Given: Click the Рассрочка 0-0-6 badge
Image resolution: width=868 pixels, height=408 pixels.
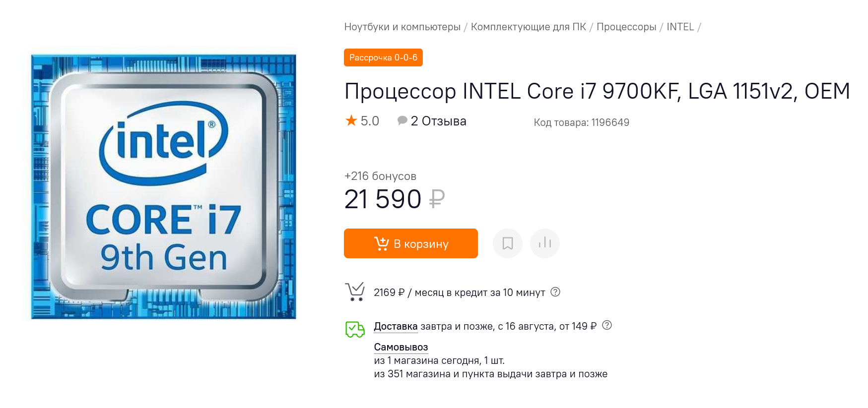Looking at the screenshot, I should click(x=383, y=58).
